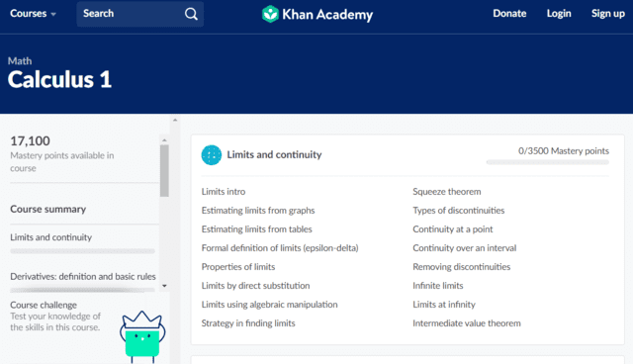Click the Limits and continuity unit icon

point(212,155)
